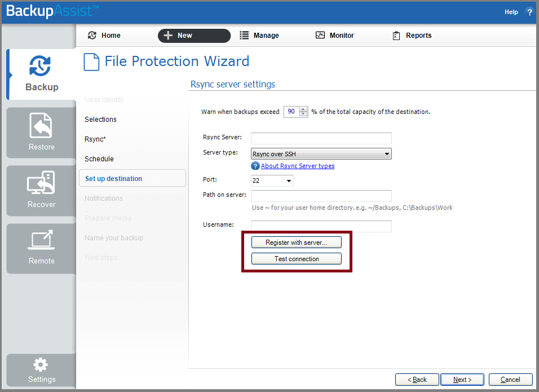Expand the Server type dropdown
The image size is (539, 392).
(387, 153)
